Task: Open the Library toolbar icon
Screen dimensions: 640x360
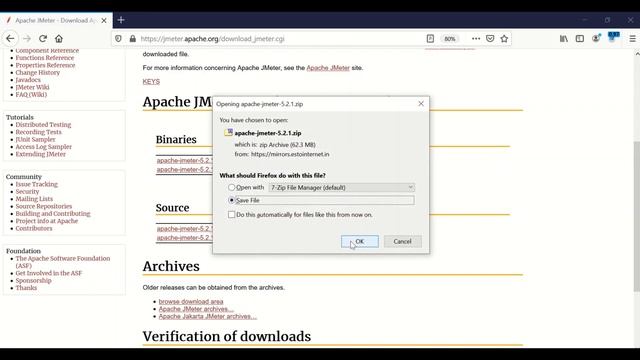Action: [x=564, y=39]
